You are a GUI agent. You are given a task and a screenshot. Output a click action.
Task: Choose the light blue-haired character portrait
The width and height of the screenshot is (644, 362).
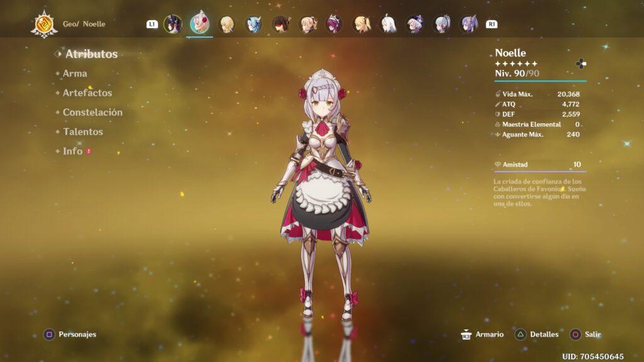point(253,25)
